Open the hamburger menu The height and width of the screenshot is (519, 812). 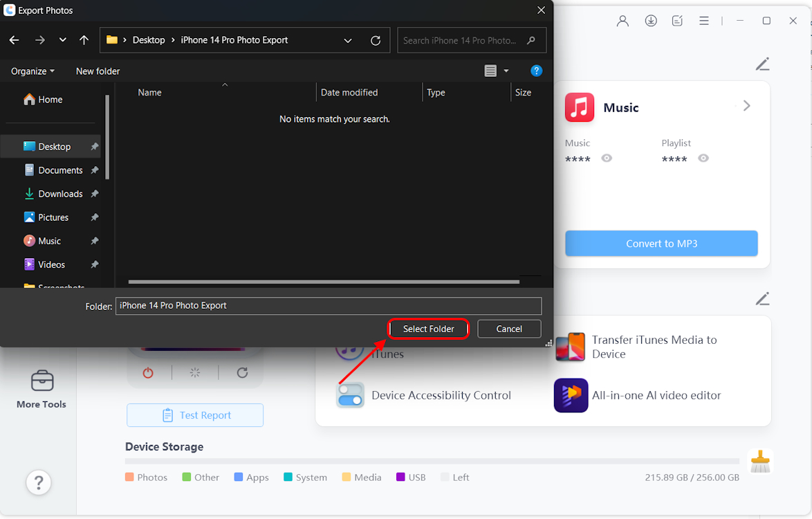click(703, 21)
